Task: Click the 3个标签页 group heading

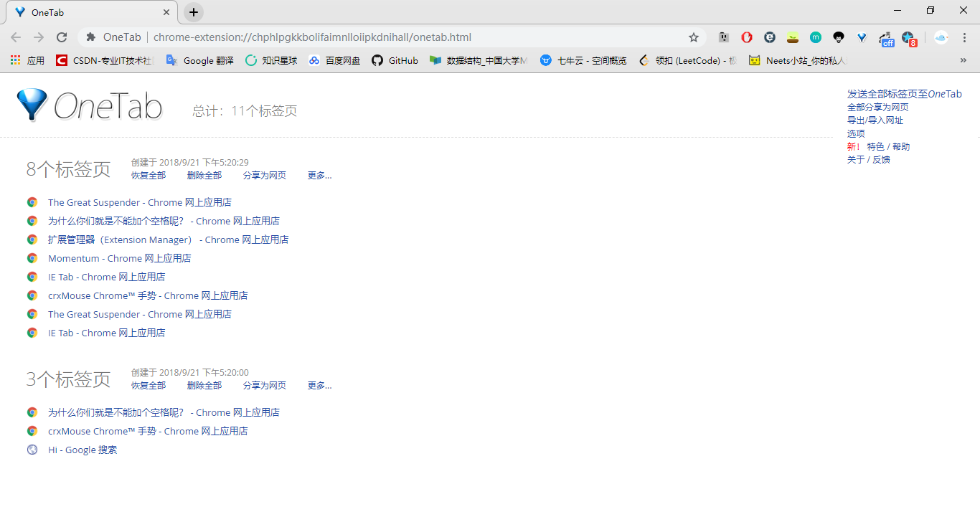Action: pos(68,379)
